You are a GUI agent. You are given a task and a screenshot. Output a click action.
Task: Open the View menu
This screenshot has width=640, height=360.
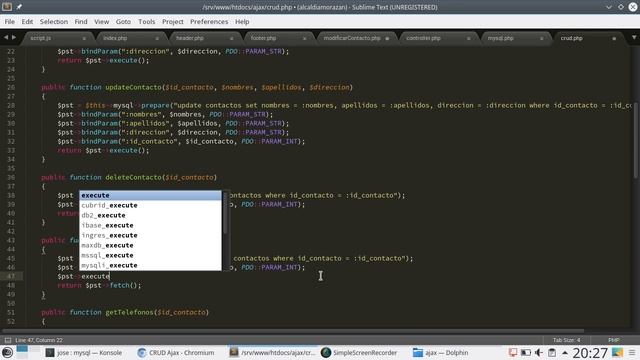[x=102, y=22]
